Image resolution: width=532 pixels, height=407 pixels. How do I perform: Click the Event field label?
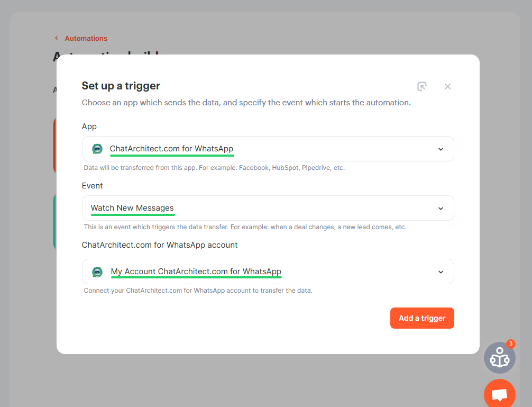click(x=93, y=186)
